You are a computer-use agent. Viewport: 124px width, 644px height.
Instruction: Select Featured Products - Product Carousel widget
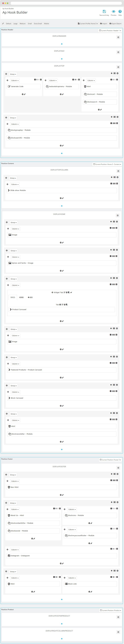[x=62, y=370]
